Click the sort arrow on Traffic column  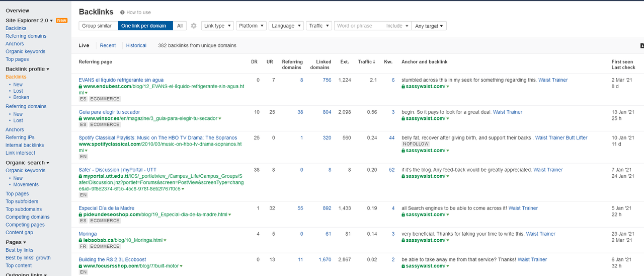pos(374,62)
